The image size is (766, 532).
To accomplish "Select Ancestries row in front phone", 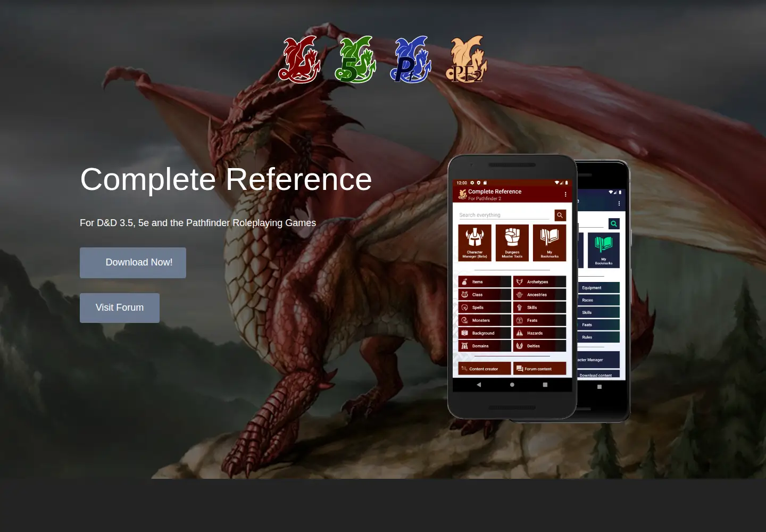I will click(x=539, y=295).
